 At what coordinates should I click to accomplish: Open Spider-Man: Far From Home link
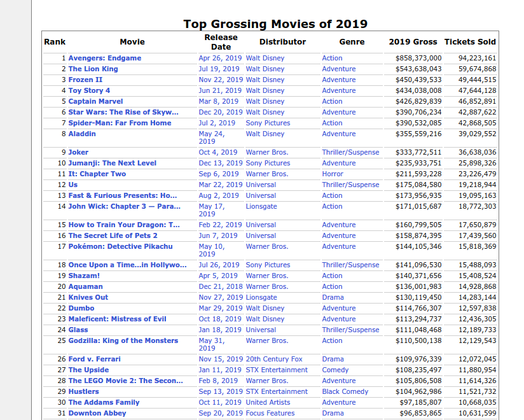120,123
